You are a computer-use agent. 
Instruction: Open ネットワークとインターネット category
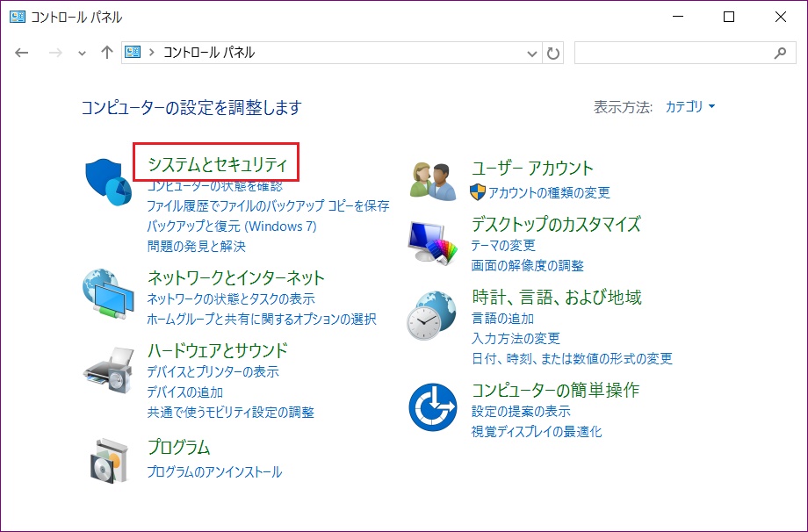pos(236,278)
